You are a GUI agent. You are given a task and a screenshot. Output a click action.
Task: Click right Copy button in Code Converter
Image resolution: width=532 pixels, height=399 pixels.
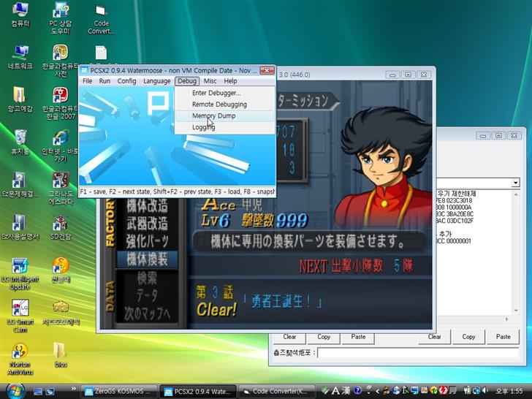click(x=468, y=337)
